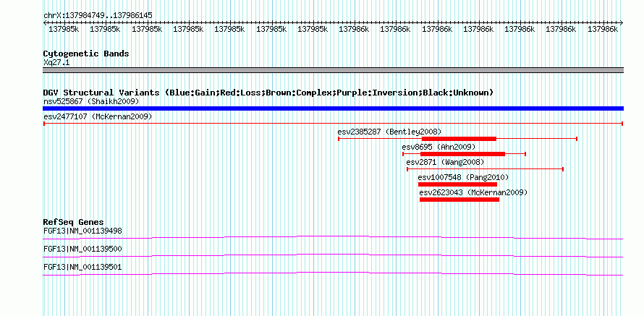
Task: Select the magenta FGF13 NM_001139500 gene line
Action: click(x=333, y=256)
